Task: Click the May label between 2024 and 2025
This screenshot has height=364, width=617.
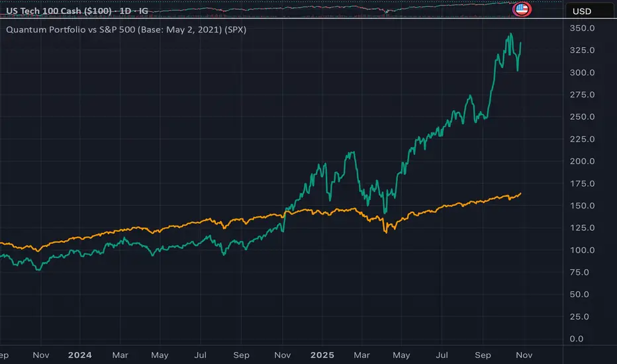Action: pos(160,355)
